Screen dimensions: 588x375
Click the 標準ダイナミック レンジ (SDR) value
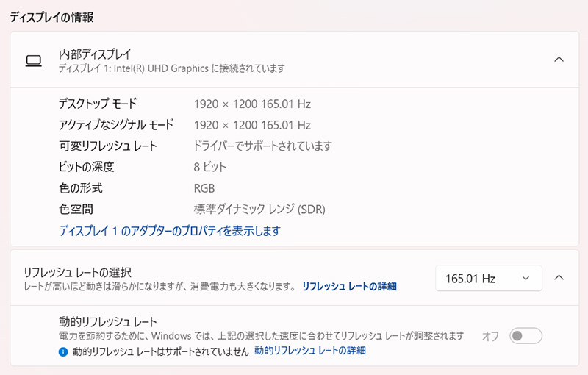[259, 210]
